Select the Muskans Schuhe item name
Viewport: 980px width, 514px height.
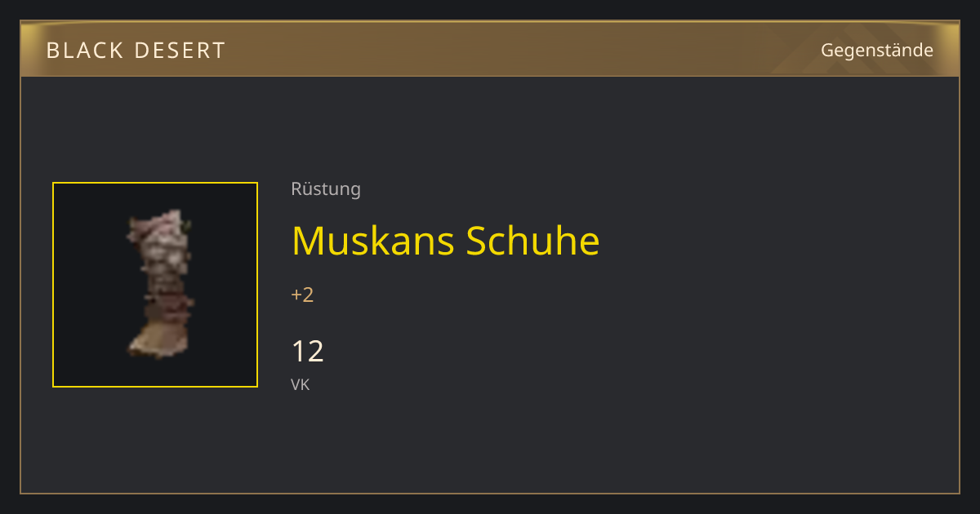[445, 241]
